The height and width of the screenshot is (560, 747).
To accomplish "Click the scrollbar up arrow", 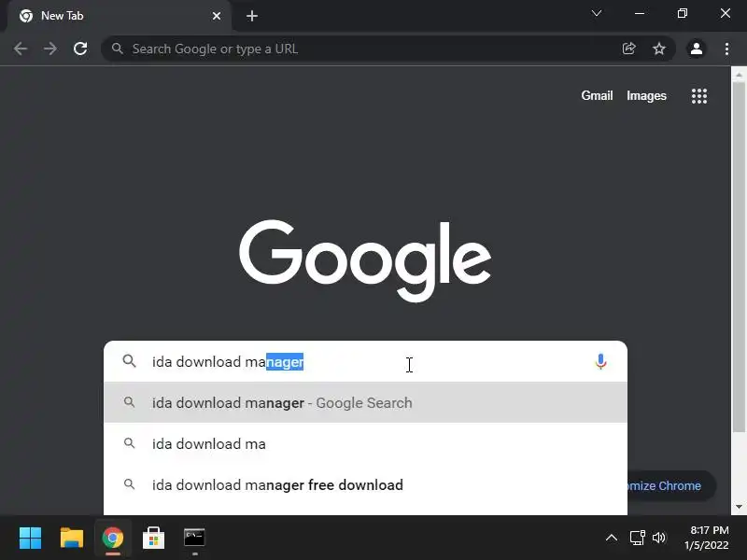I will [x=739, y=75].
